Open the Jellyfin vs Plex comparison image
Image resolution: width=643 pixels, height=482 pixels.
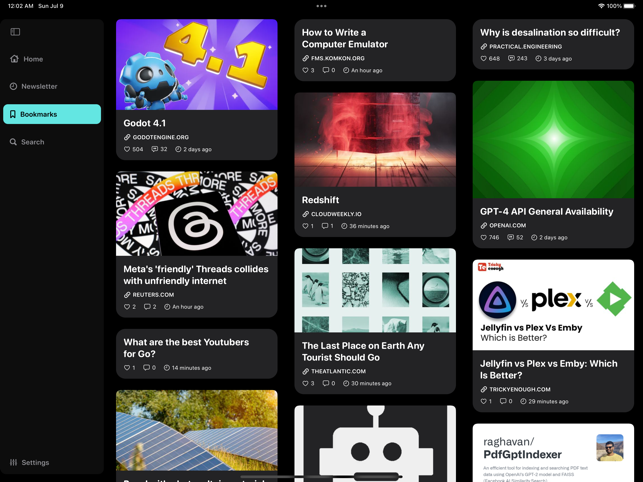554,305
